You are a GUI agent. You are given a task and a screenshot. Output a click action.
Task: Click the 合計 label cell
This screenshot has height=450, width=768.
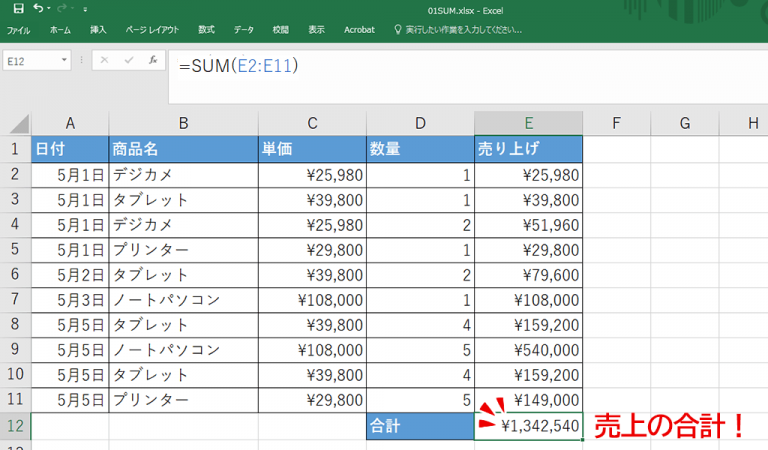[x=420, y=426]
